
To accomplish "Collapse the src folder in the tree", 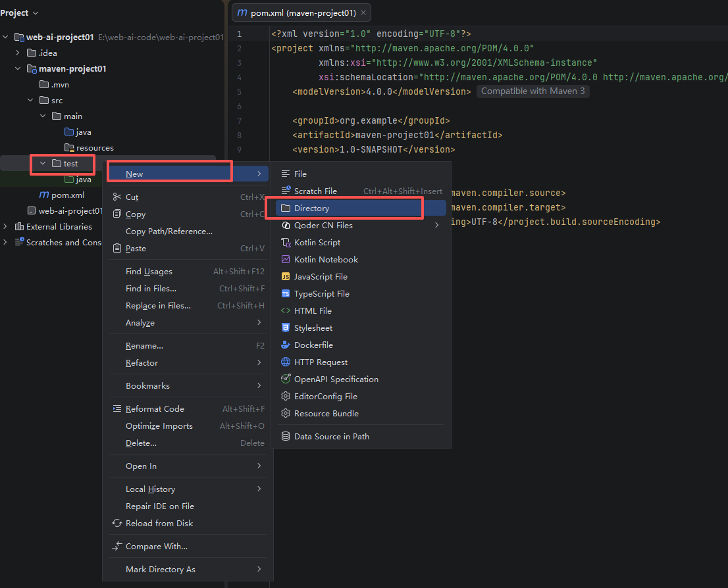I will [x=30, y=100].
